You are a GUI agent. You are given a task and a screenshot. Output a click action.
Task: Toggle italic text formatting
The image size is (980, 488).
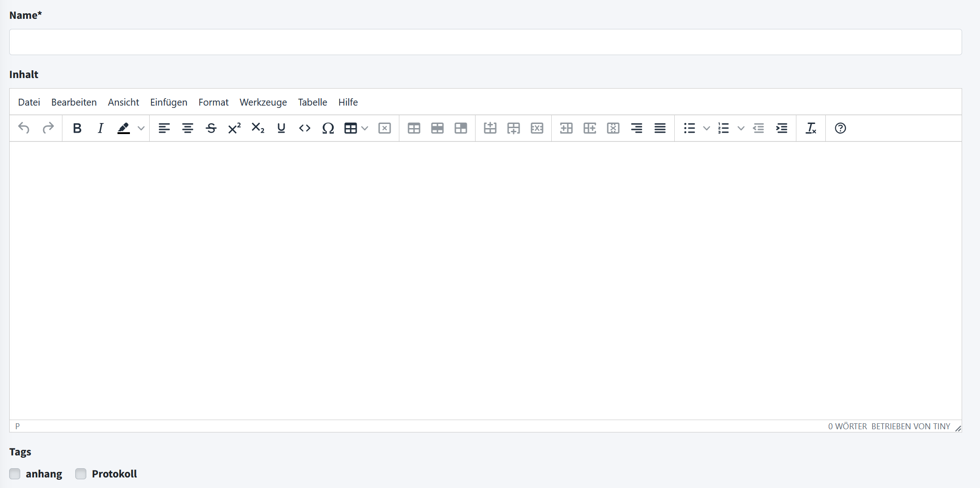click(x=101, y=128)
